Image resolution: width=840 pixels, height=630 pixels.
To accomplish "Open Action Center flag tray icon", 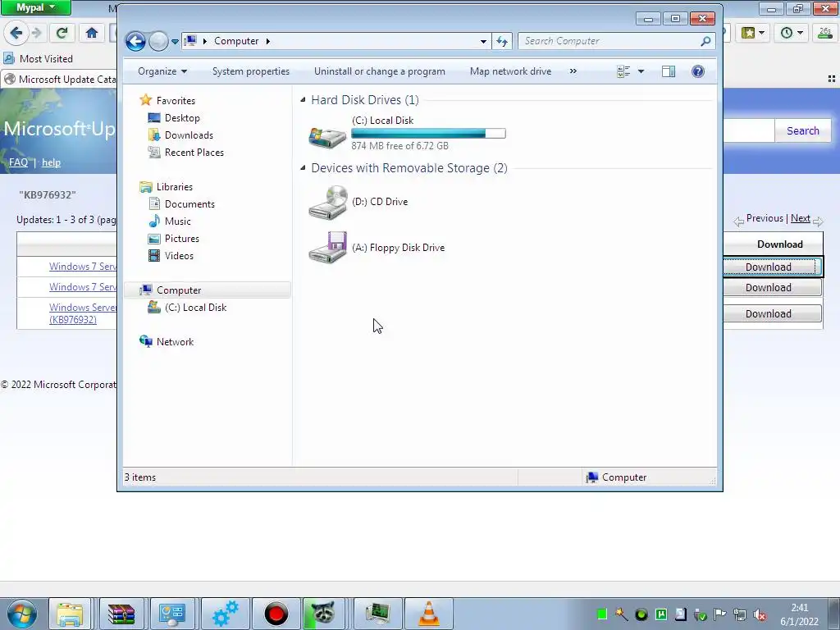I will coord(720,614).
